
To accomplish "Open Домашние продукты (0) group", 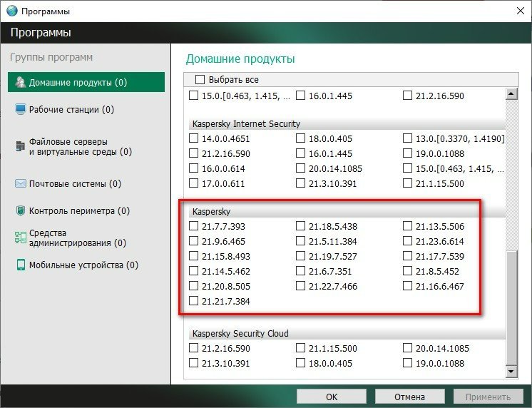I will [86, 82].
